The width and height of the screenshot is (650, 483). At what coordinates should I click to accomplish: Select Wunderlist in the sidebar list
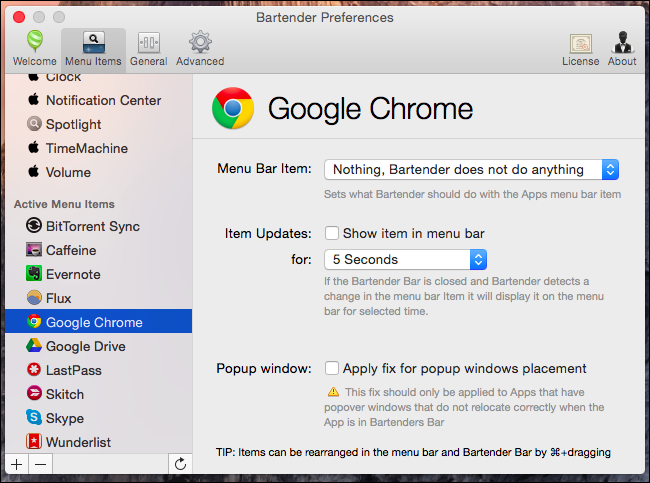(78, 442)
